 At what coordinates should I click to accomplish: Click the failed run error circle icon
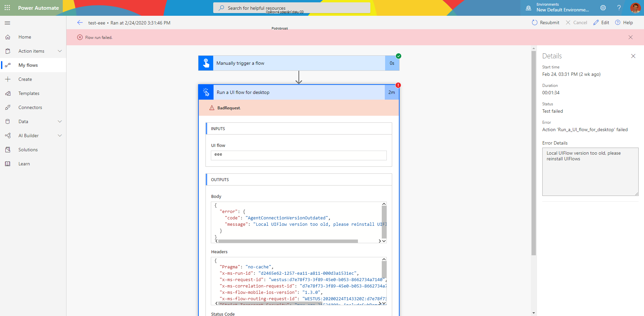pos(80,37)
